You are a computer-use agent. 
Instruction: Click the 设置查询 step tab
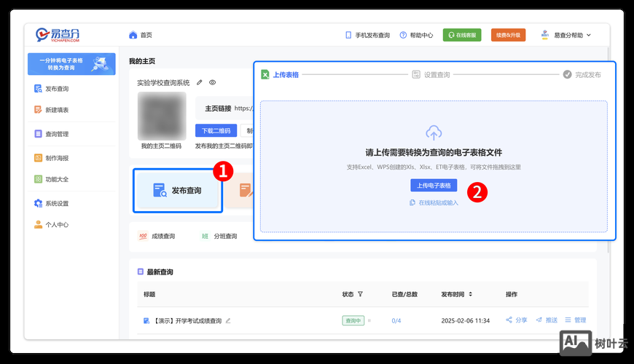tap(431, 75)
